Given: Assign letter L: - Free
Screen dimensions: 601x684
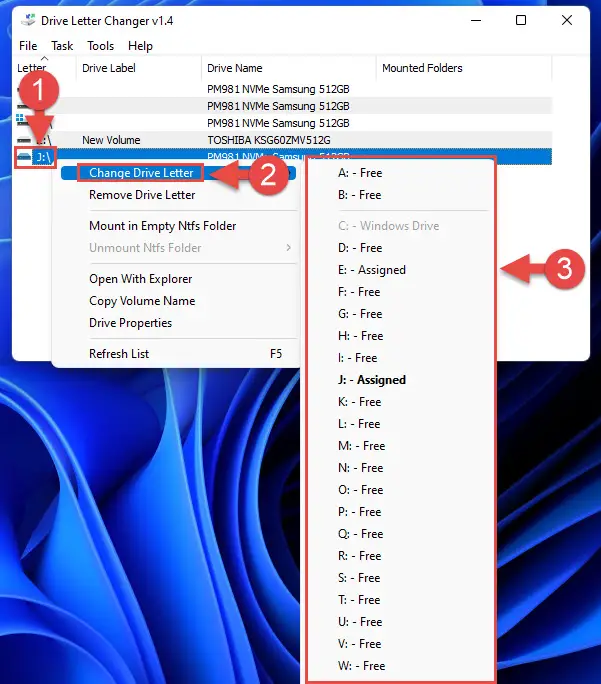Looking at the screenshot, I should [x=359, y=424].
